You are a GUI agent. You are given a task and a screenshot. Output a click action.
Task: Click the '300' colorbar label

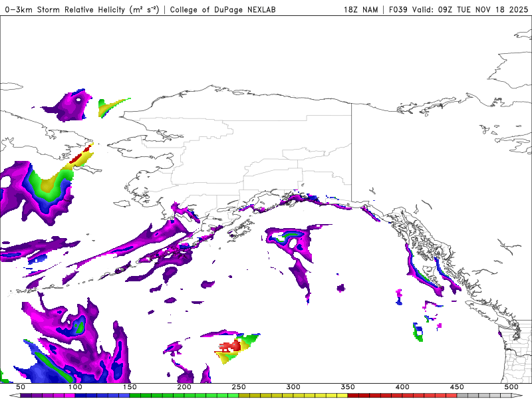tap(293, 387)
